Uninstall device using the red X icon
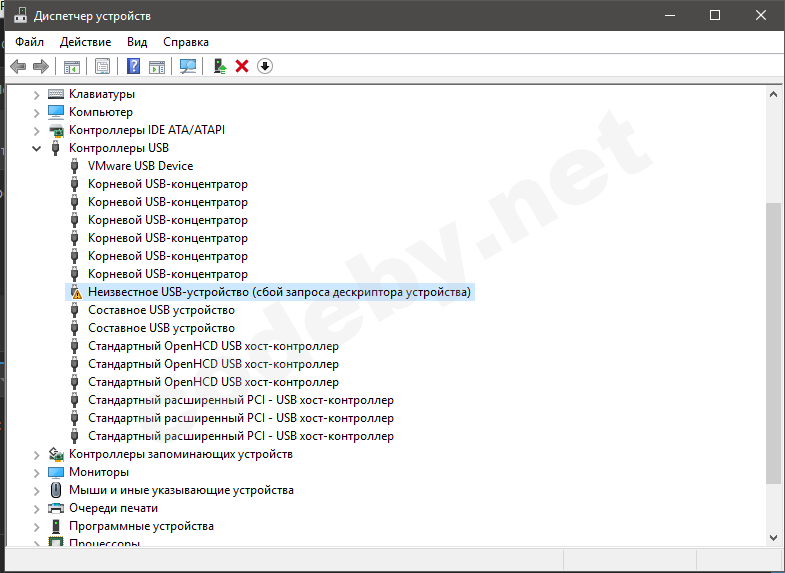This screenshot has height=573, width=785. point(242,66)
